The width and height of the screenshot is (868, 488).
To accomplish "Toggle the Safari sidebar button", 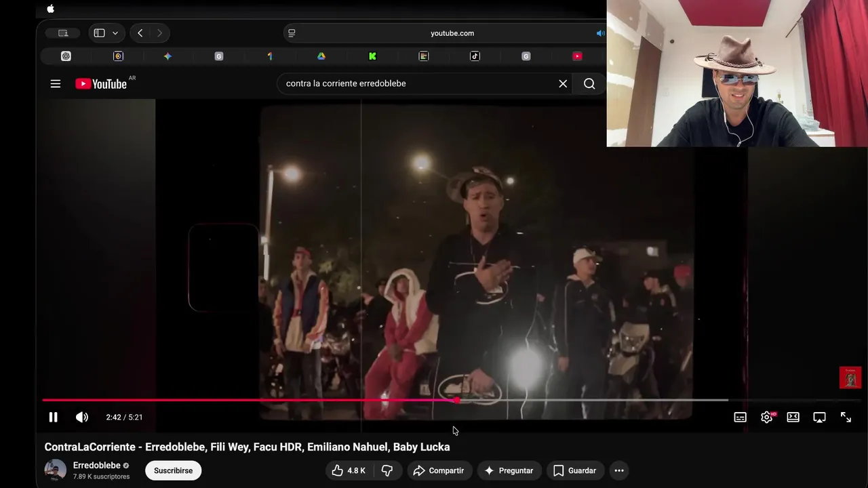I will (99, 33).
